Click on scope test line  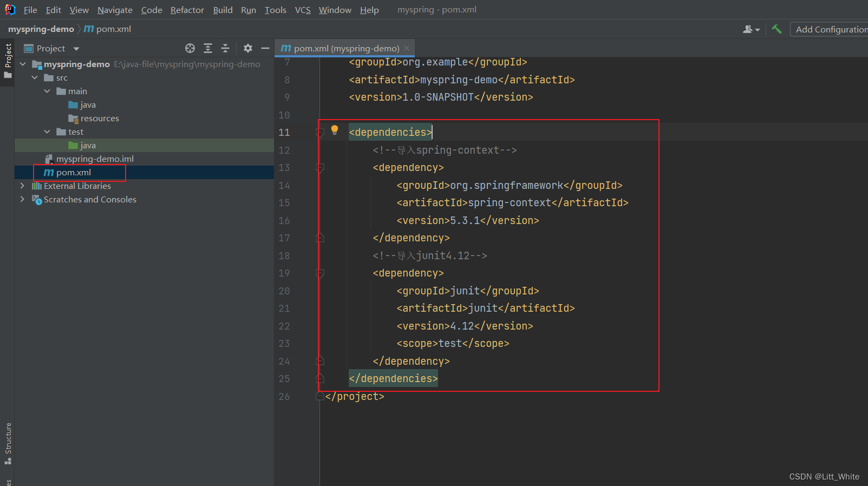453,344
